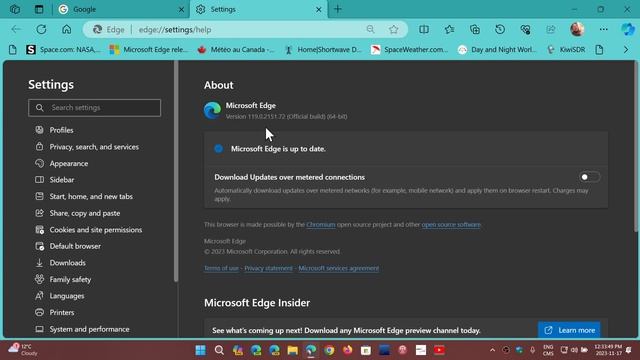Open the Space.com NASA bookmark
The image size is (640, 360).
coord(63,49)
